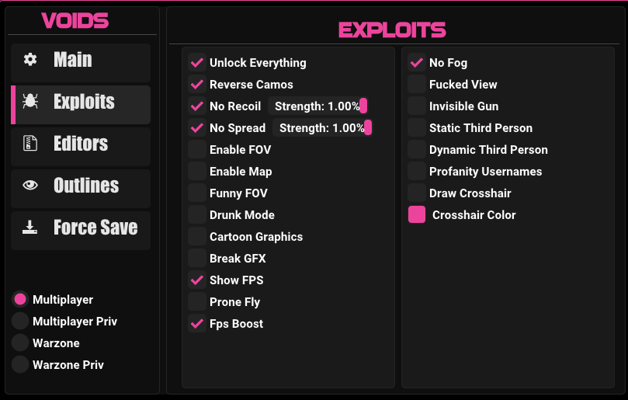The width and height of the screenshot is (628, 400).
Task: Check the Draw Crosshair box
Action: (417, 193)
